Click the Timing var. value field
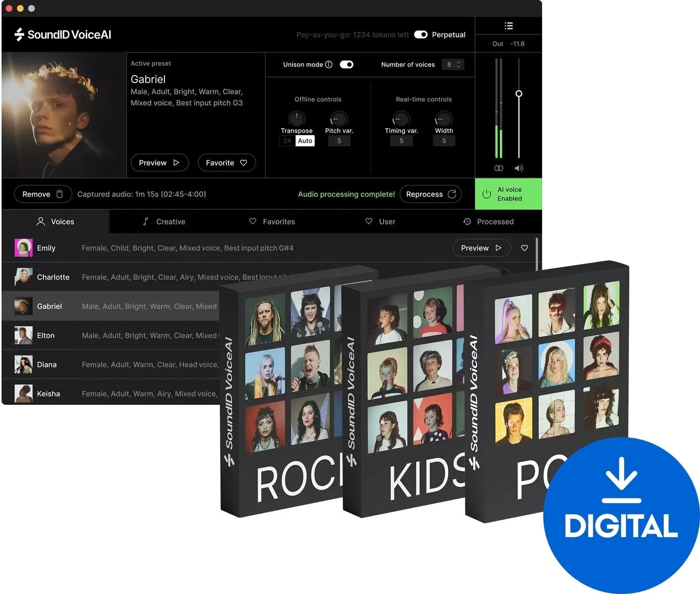The image size is (700, 594). point(401,141)
